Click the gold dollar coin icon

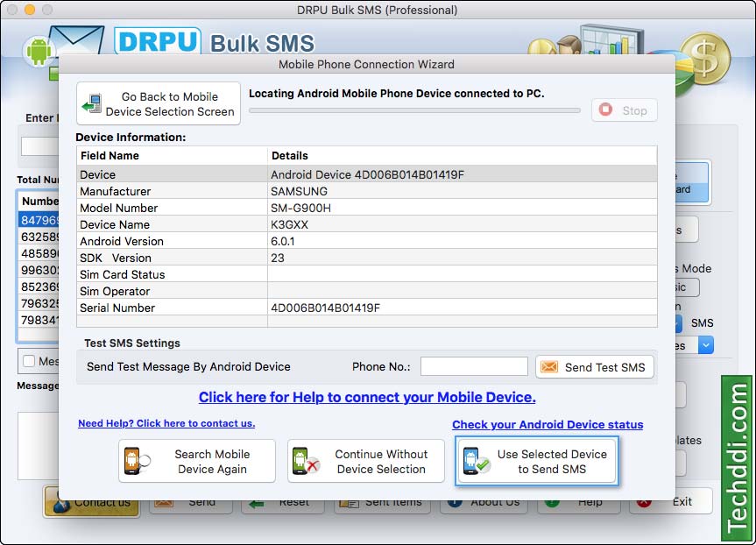click(x=705, y=59)
